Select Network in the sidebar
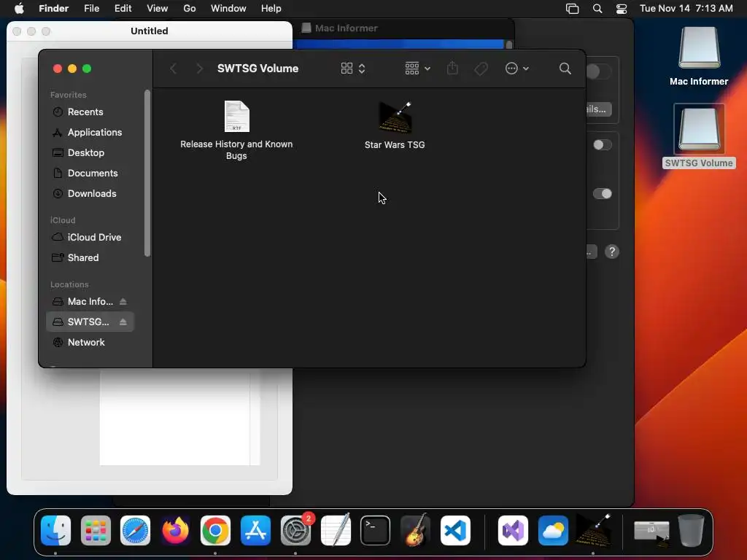Image resolution: width=747 pixels, height=560 pixels. click(90, 343)
